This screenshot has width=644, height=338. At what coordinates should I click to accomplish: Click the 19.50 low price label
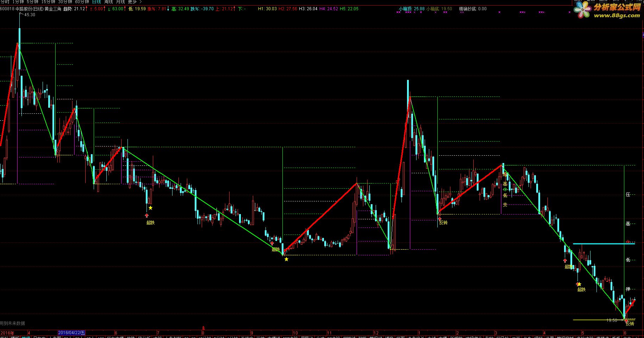612,320
